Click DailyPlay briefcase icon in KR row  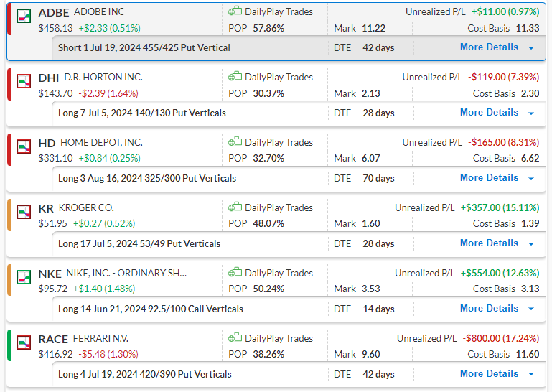(235, 207)
